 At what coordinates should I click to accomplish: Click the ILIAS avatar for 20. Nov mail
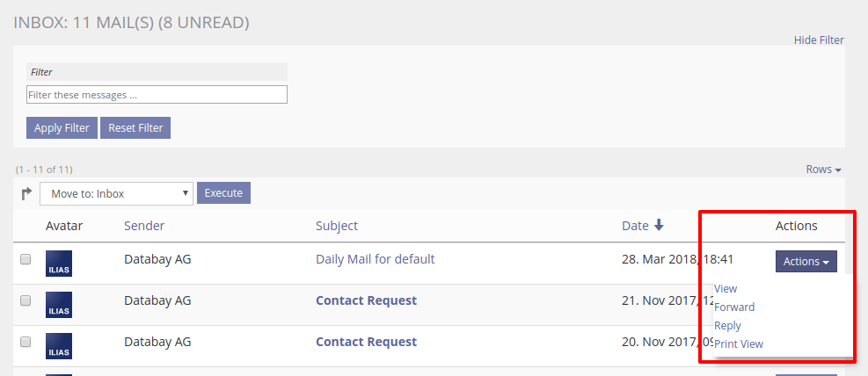click(59, 345)
